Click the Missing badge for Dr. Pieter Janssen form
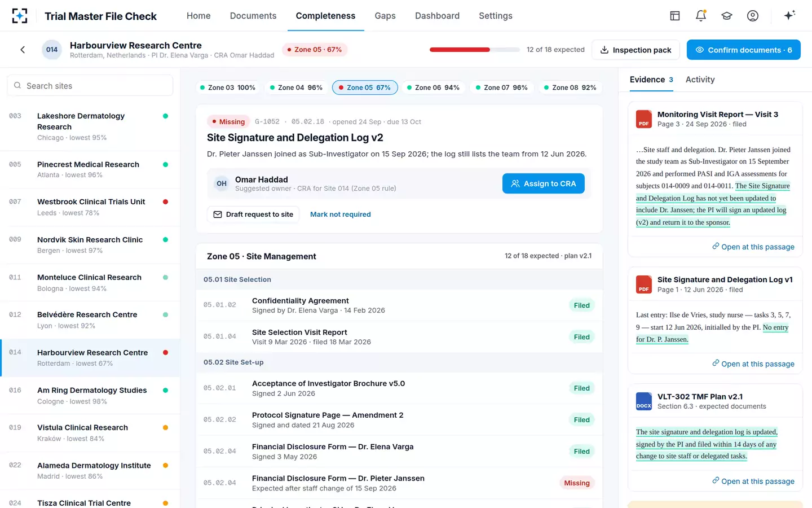The image size is (812, 508). click(x=577, y=483)
